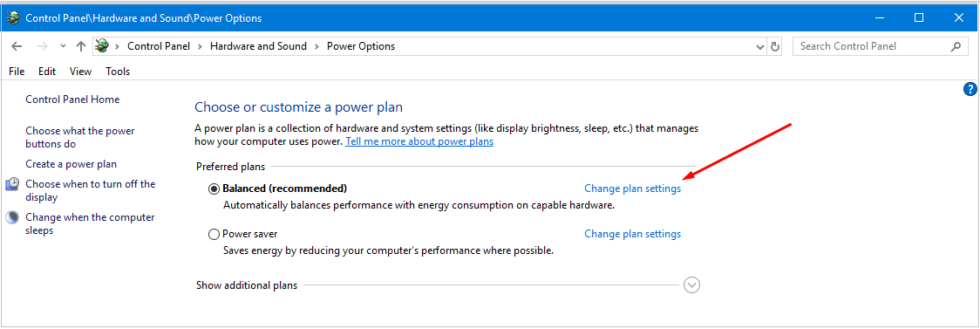This screenshot has height=329, width=980.
Task: Select the Balanced (recommended) radio button
Action: [214, 188]
